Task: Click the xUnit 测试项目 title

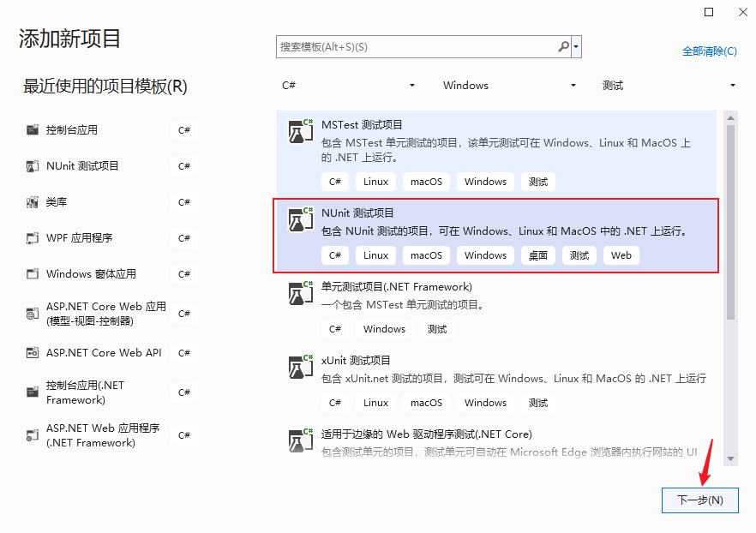Action: pyautogui.click(x=356, y=361)
